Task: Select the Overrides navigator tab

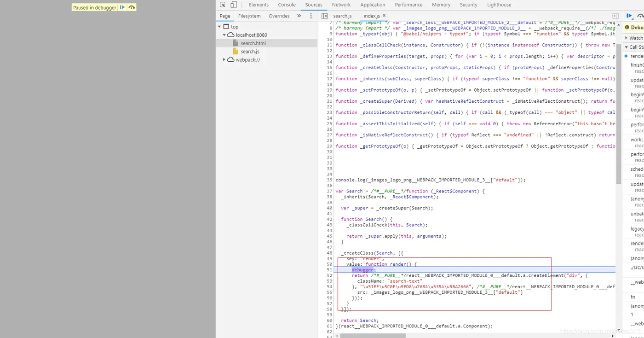Action: click(x=279, y=16)
